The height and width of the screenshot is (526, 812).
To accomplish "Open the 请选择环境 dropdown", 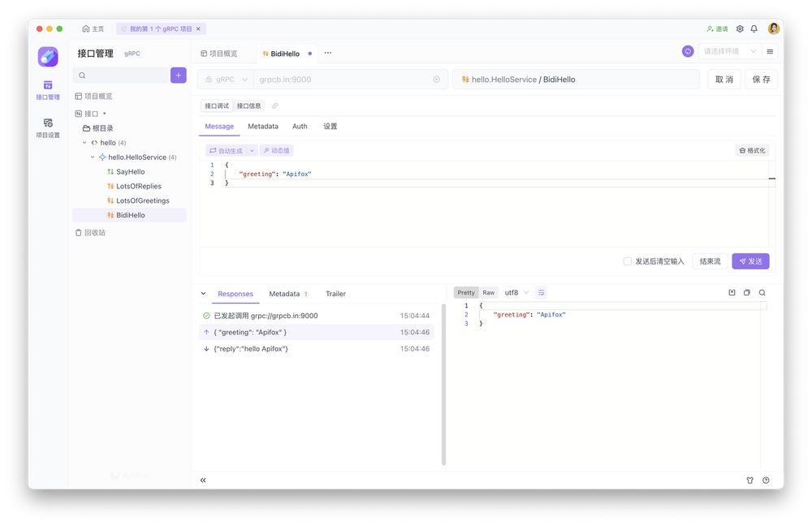I will click(729, 51).
